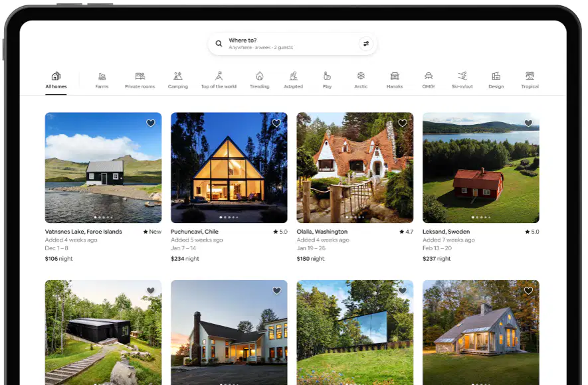Screen dimensions: 588x385
Task: Open Top of the world category
Action: coord(219,80)
